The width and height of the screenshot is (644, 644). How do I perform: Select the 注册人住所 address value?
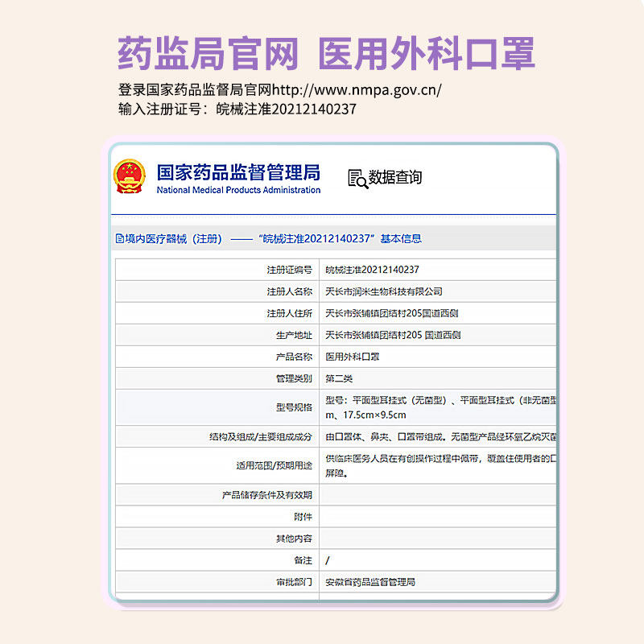[x=391, y=313]
